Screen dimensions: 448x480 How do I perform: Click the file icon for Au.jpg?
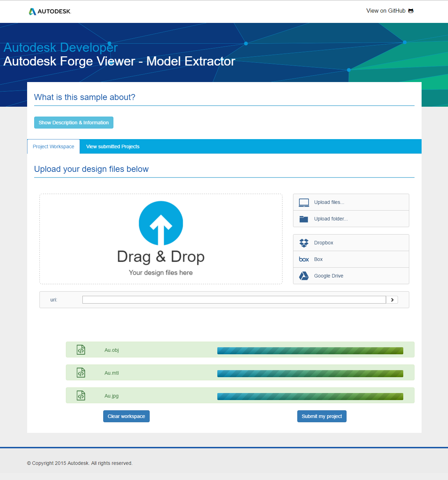(x=81, y=395)
